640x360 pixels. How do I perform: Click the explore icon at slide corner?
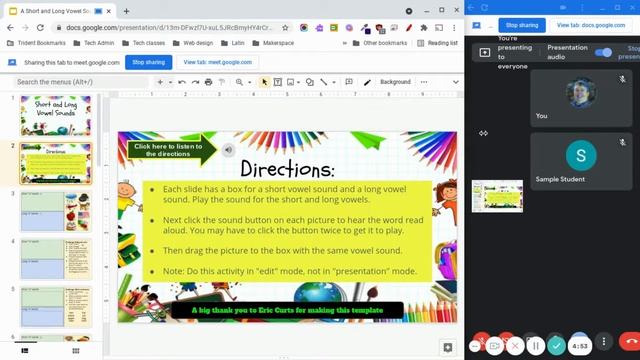pos(447,347)
